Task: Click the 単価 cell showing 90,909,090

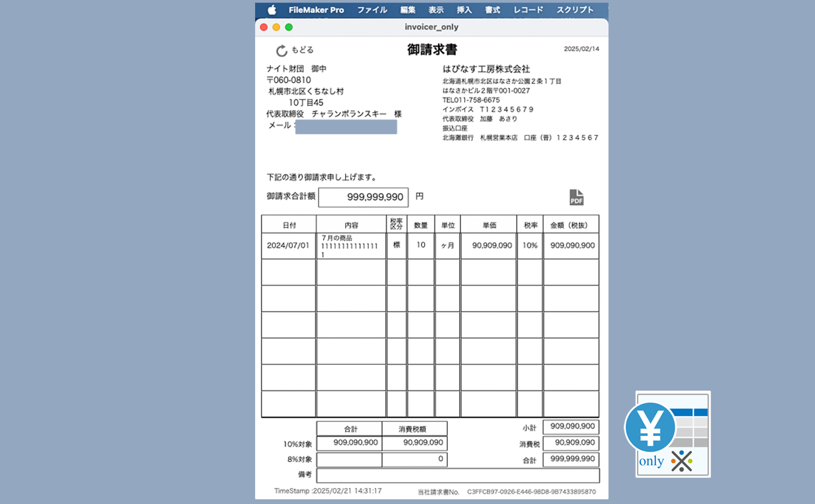Action: click(488, 246)
